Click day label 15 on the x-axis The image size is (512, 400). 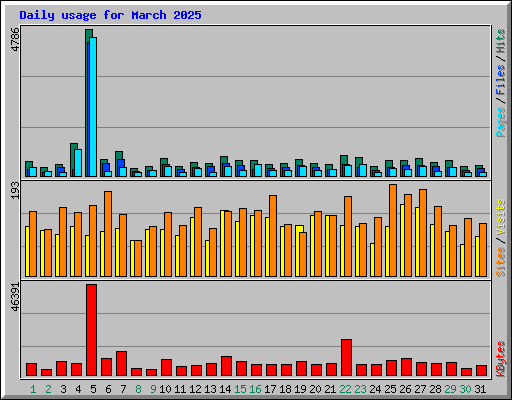(240, 389)
